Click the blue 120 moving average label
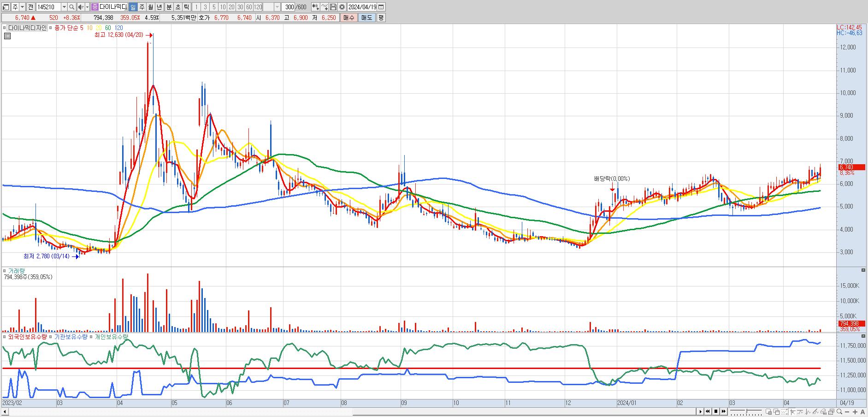This screenshot has width=868, height=417. click(118, 28)
